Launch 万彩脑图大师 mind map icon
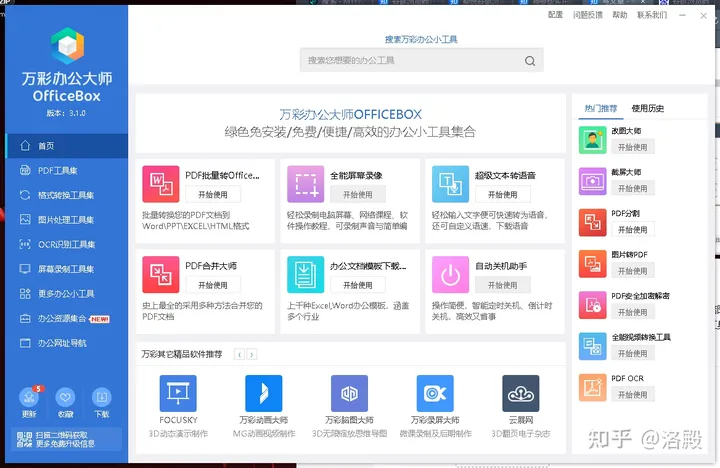The width and height of the screenshot is (720, 468). pyautogui.click(x=349, y=393)
